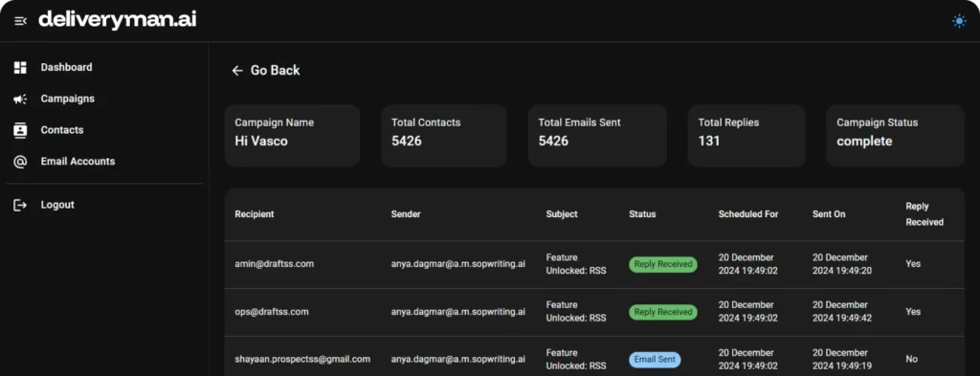Click the Dashboard grid icon
The height and width of the screenshot is (376, 980).
[x=20, y=68]
